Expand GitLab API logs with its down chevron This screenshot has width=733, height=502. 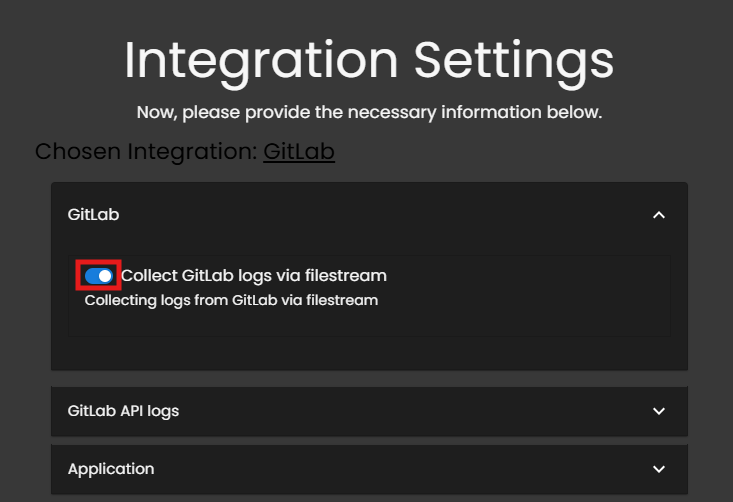click(x=658, y=411)
